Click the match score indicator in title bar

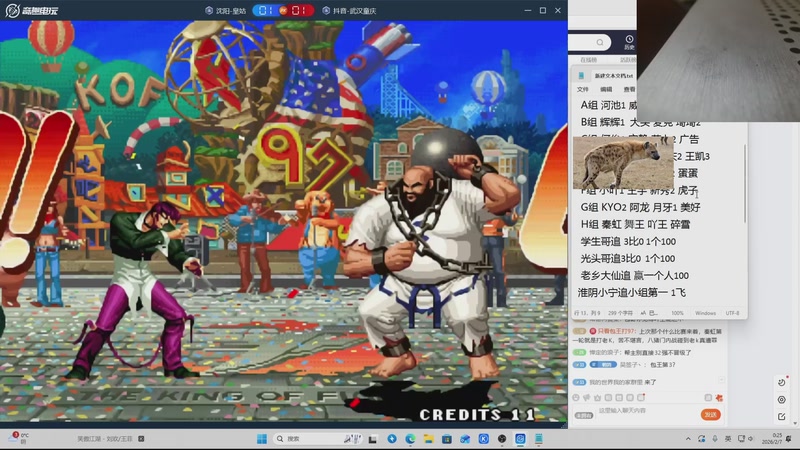point(283,10)
